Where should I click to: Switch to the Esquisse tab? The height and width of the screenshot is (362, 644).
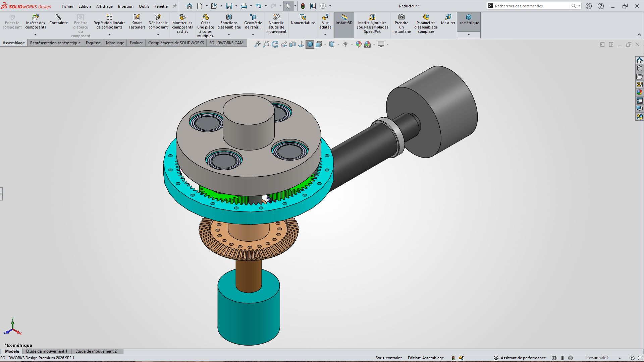point(93,43)
